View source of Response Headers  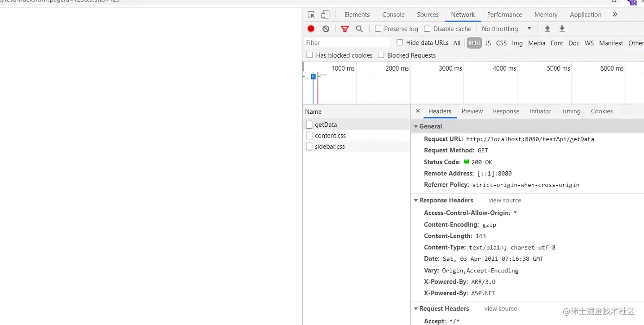point(505,200)
